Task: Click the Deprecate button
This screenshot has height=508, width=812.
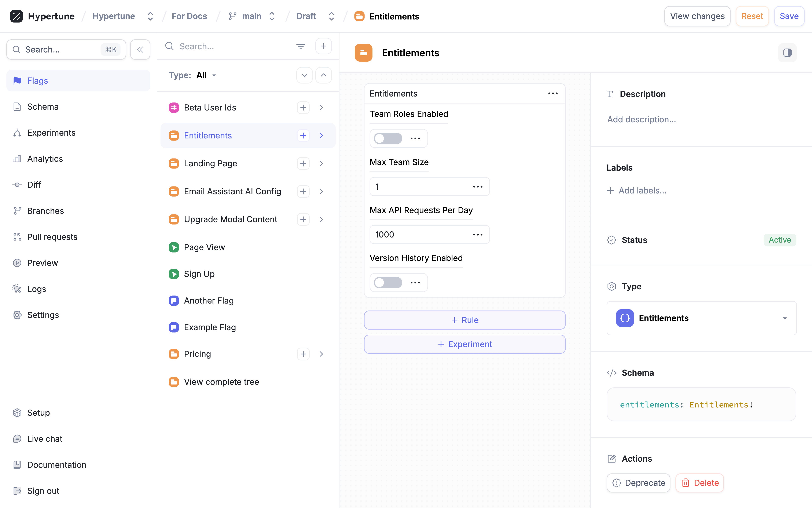Action: [638, 483]
